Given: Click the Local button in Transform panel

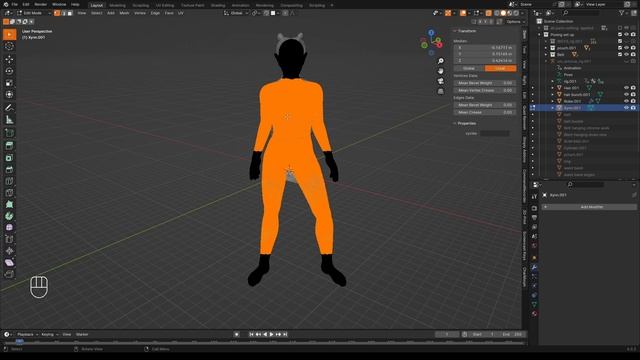Looking at the screenshot, I should point(500,68).
